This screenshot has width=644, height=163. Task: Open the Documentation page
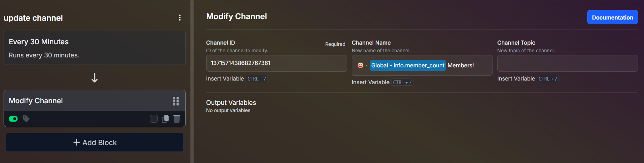(x=612, y=17)
